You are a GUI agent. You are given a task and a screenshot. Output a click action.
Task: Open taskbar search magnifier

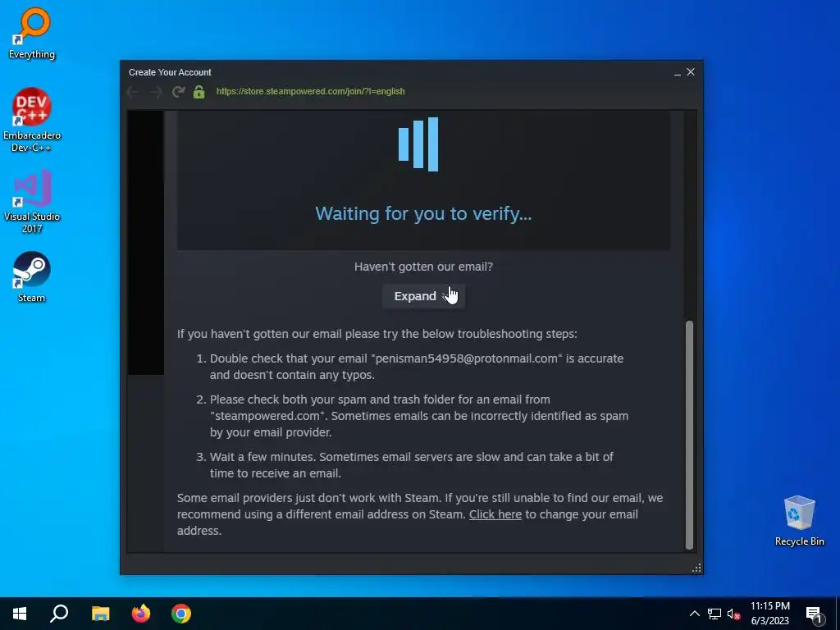click(x=59, y=614)
